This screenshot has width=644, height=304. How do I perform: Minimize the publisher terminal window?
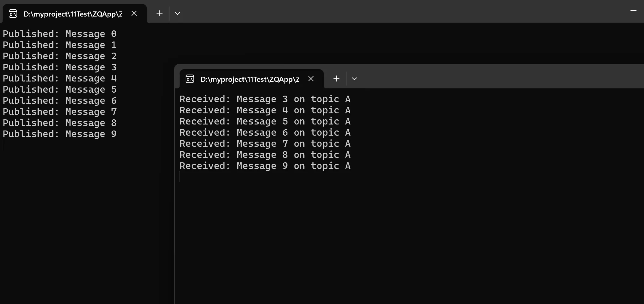pos(633,11)
